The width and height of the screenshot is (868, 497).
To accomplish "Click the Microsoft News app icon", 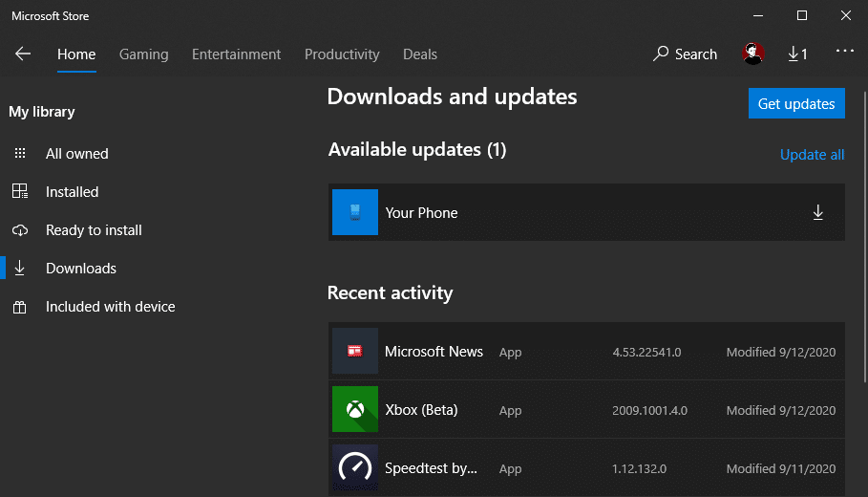I will pyautogui.click(x=355, y=351).
